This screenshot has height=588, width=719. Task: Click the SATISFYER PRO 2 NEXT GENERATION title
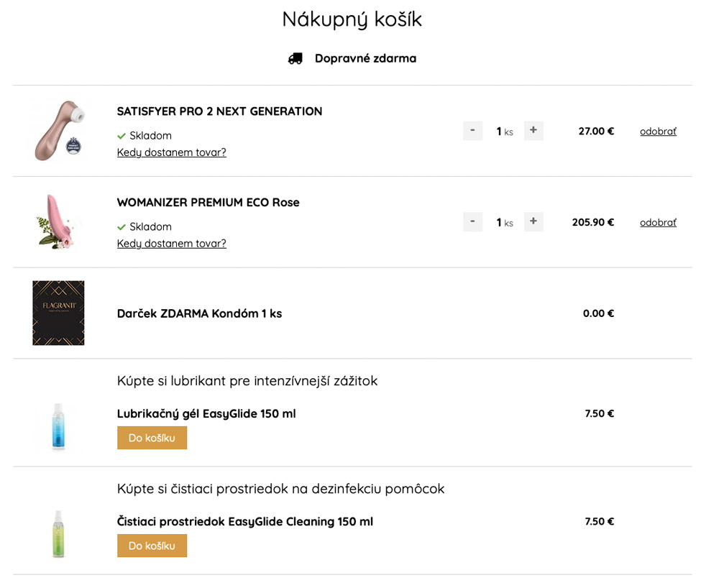coord(219,111)
